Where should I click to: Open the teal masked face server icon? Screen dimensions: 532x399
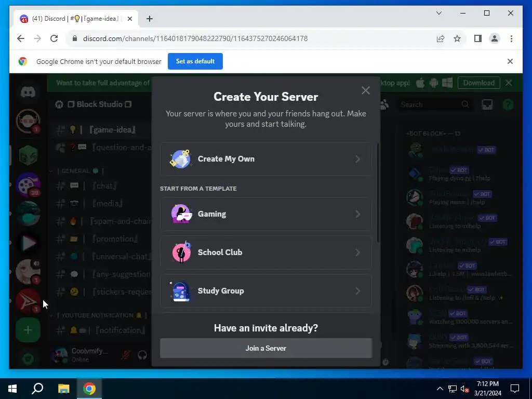pos(28,214)
